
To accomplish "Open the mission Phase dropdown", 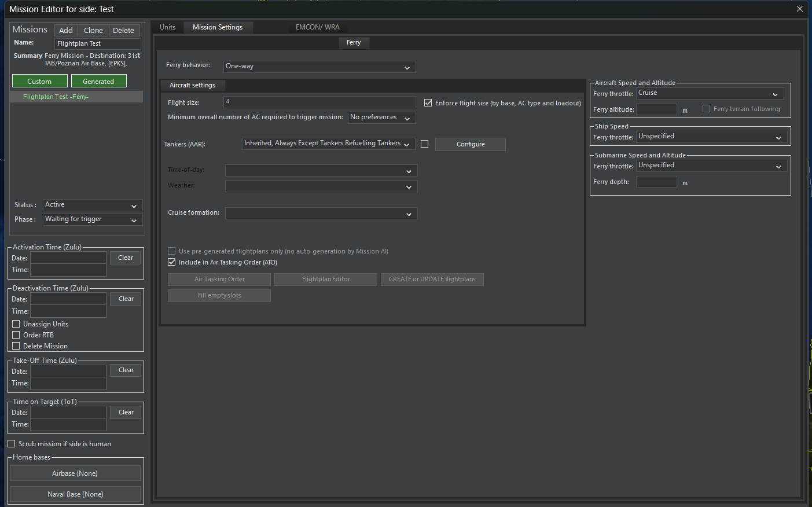I will pos(93,219).
